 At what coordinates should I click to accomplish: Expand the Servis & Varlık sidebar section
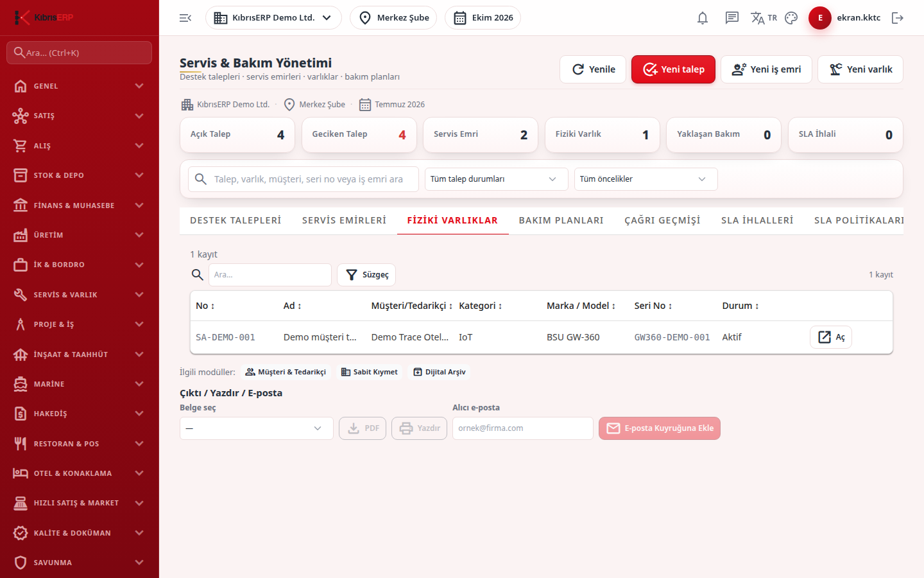click(x=80, y=295)
